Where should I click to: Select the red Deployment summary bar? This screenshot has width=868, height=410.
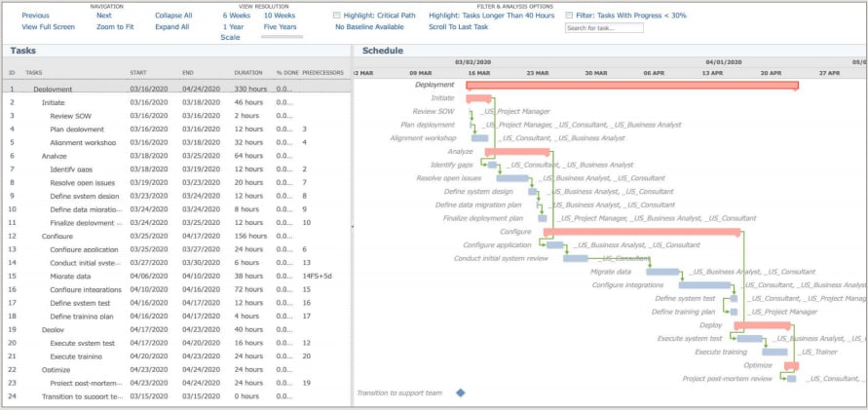[632, 85]
